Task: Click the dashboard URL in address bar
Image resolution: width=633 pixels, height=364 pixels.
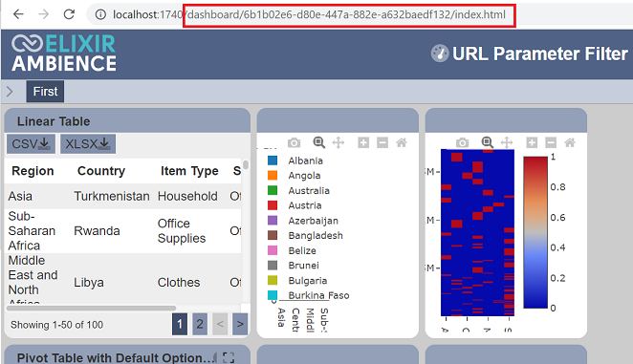Action: pos(349,15)
